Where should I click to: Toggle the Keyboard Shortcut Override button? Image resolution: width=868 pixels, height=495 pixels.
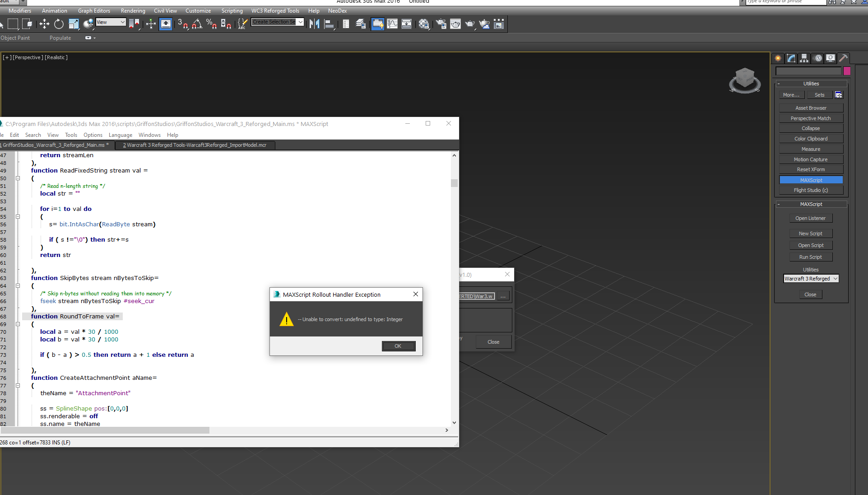coord(166,24)
